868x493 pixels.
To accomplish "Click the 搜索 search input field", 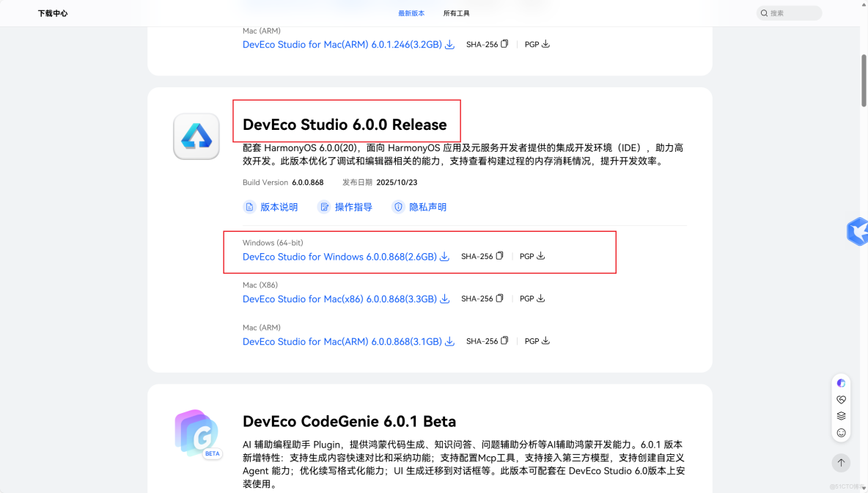I will coord(789,12).
